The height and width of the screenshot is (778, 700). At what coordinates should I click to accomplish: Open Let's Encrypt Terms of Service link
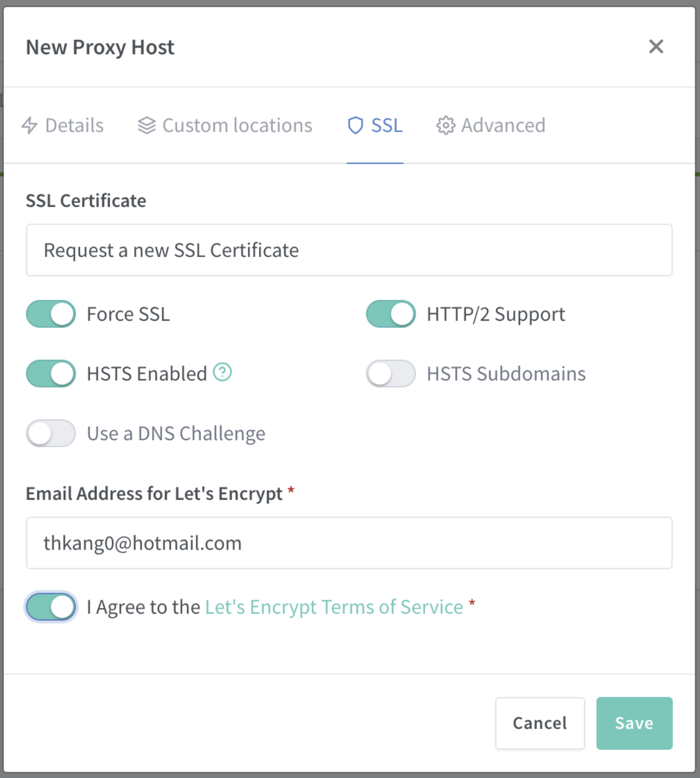coord(334,607)
